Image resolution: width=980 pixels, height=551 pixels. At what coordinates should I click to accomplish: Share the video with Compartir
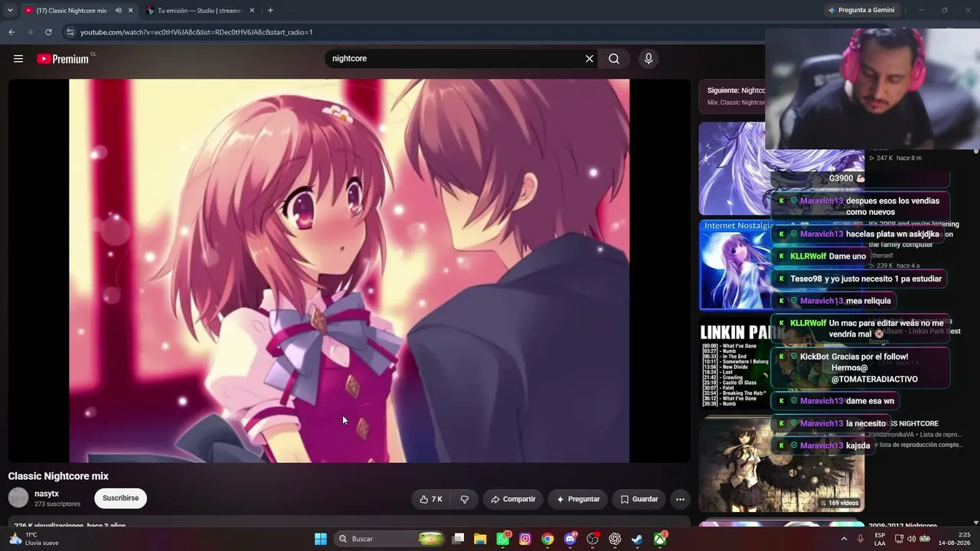pyautogui.click(x=513, y=499)
